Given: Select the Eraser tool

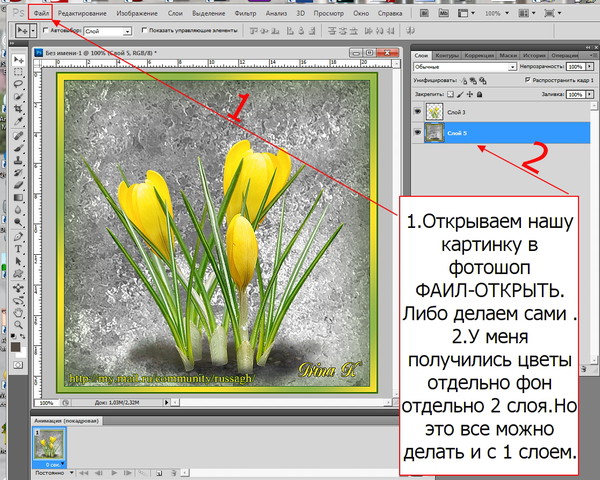Looking at the screenshot, I should point(18,185).
